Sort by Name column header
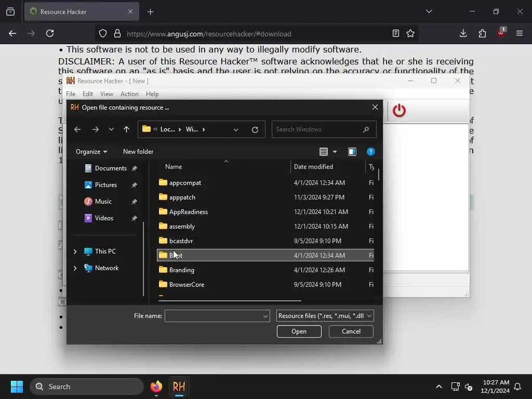The height and width of the screenshot is (399, 532). [174, 167]
